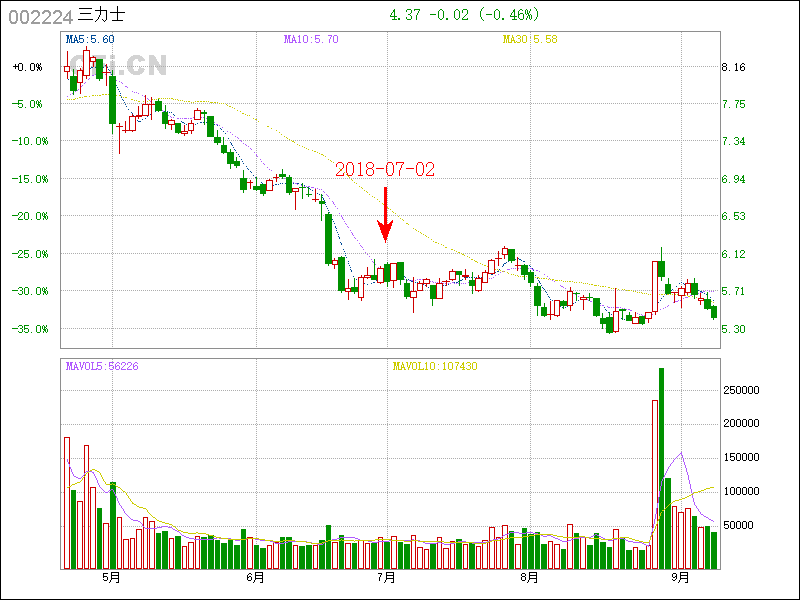Click the MA5:5.60 indicator label

[90, 39]
